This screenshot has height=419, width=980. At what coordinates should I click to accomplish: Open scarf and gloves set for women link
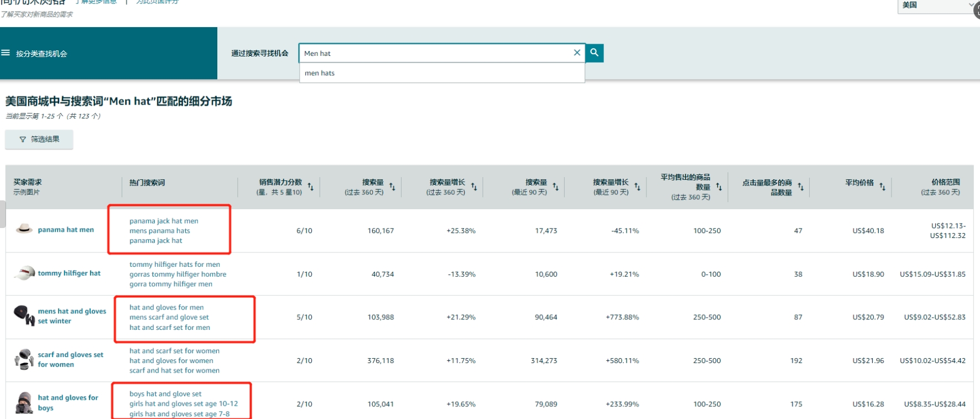tap(70, 360)
